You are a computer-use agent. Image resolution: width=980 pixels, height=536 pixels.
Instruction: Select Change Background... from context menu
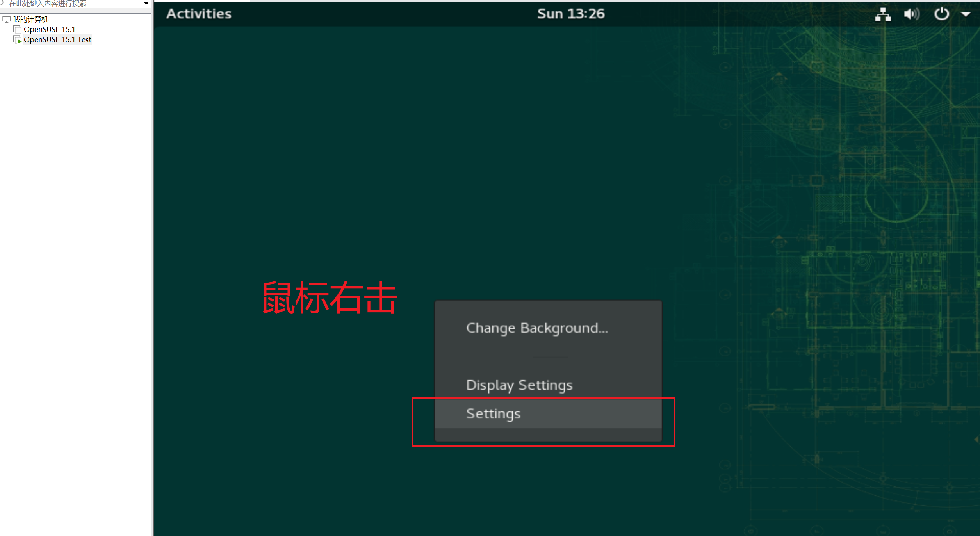pyautogui.click(x=537, y=328)
